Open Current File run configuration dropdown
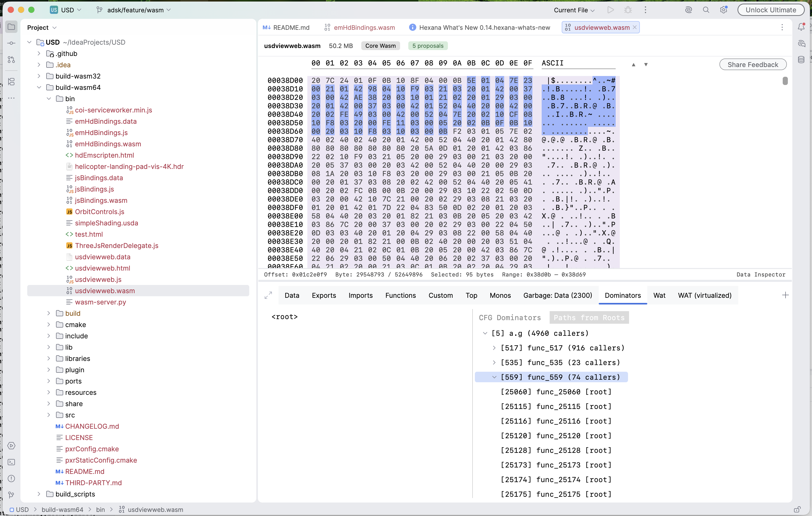The image size is (812, 516). click(574, 10)
